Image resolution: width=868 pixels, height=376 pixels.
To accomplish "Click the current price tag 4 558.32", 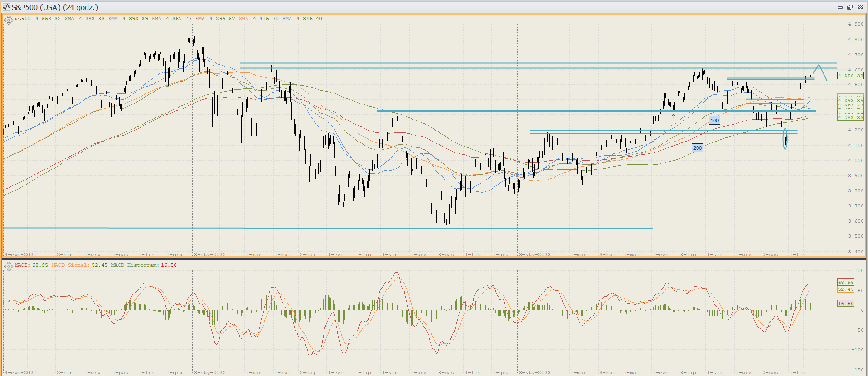I will pyautogui.click(x=850, y=76).
